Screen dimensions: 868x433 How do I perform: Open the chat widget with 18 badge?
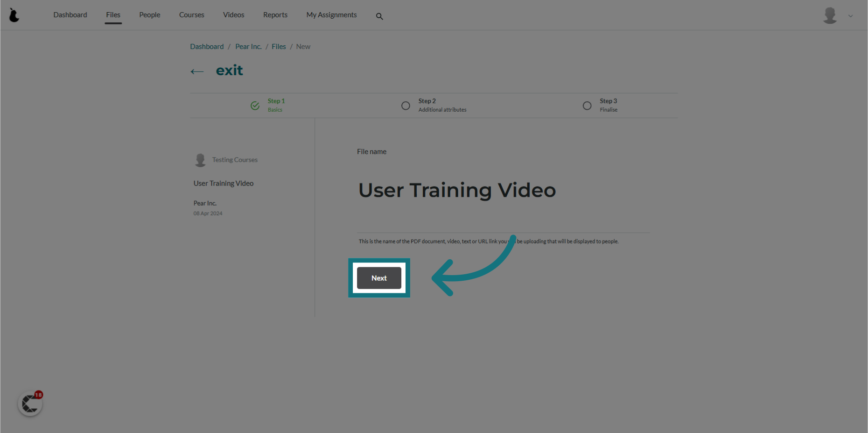pos(30,404)
